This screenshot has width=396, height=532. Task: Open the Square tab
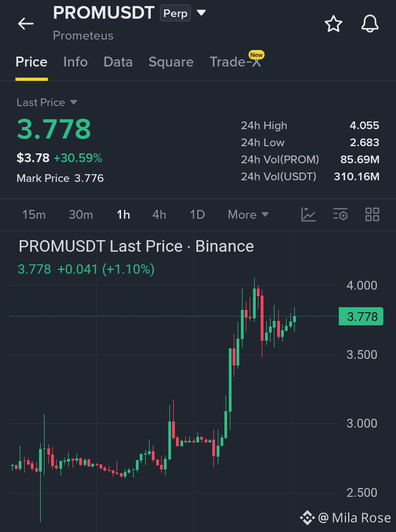[171, 62]
